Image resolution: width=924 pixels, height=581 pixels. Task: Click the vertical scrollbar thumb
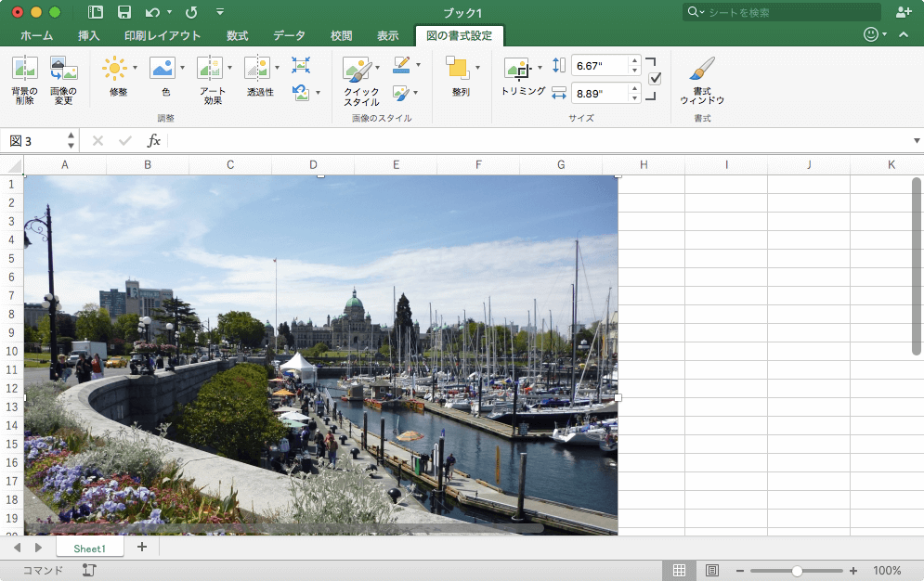click(917, 266)
